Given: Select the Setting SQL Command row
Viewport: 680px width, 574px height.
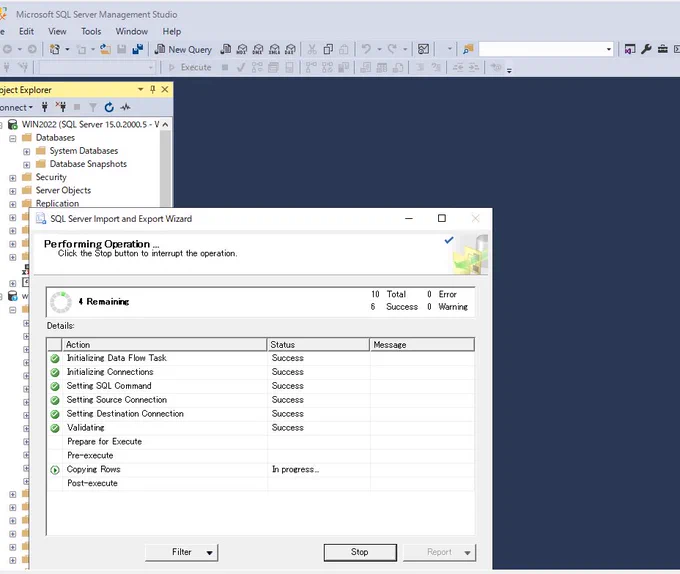Looking at the screenshot, I should (260, 386).
